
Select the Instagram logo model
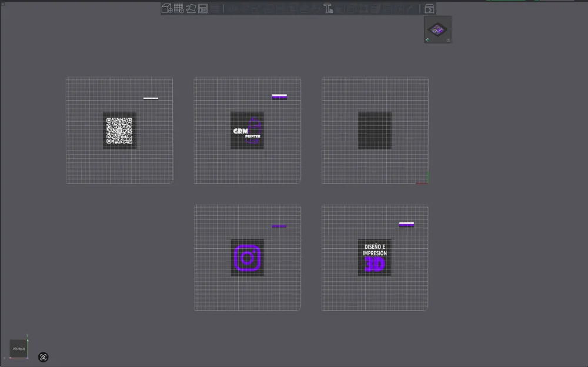pyautogui.click(x=247, y=258)
